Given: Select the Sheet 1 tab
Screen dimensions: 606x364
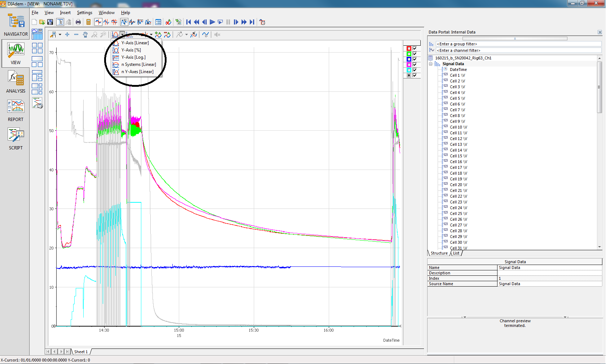Looking at the screenshot, I should [81, 352].
